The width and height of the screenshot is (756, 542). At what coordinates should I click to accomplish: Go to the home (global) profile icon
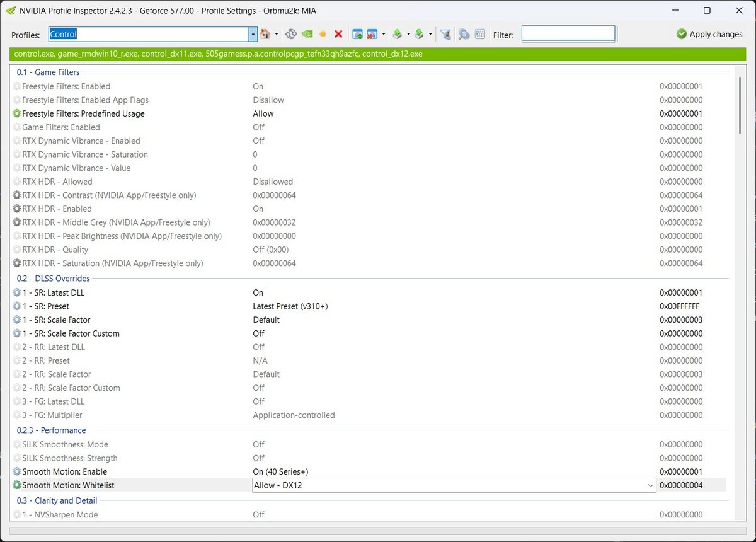265,34
